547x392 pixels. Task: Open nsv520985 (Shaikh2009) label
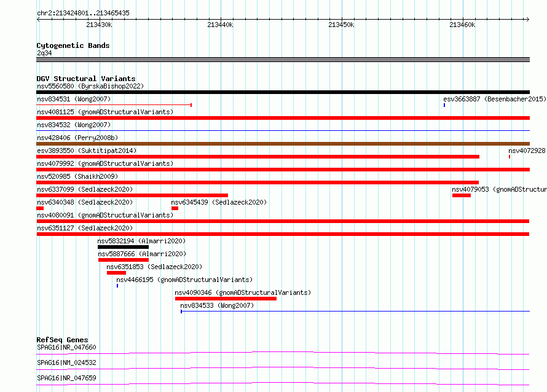coord(77,176)
